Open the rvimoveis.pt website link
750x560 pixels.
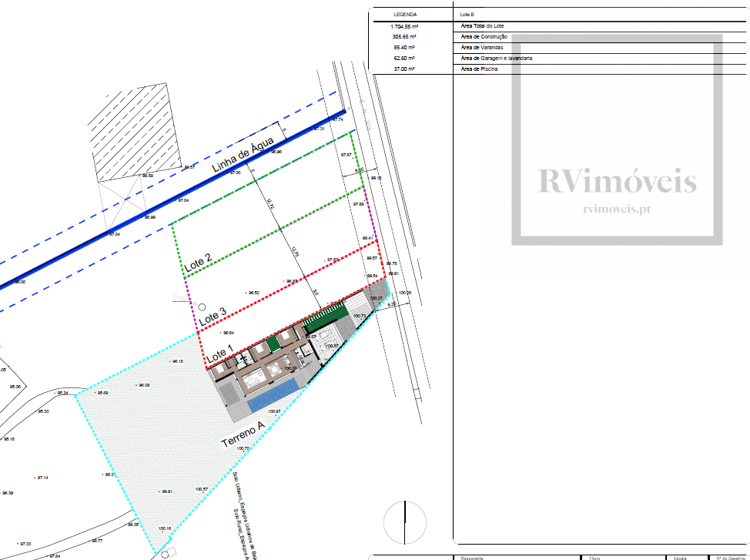pyautogui.click(x=618, y=209)
